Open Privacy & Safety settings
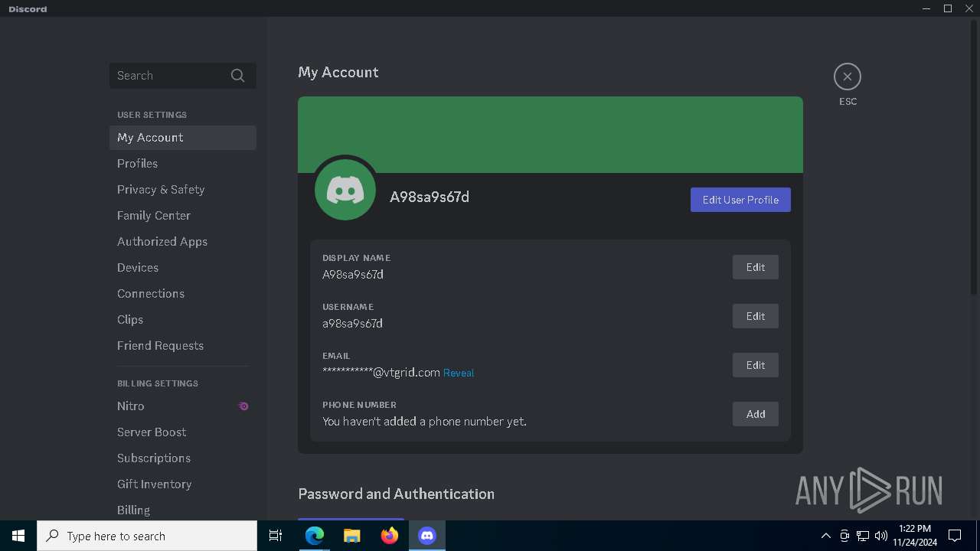The height and width of the screenshot is (551, 980). pos(183,190)
